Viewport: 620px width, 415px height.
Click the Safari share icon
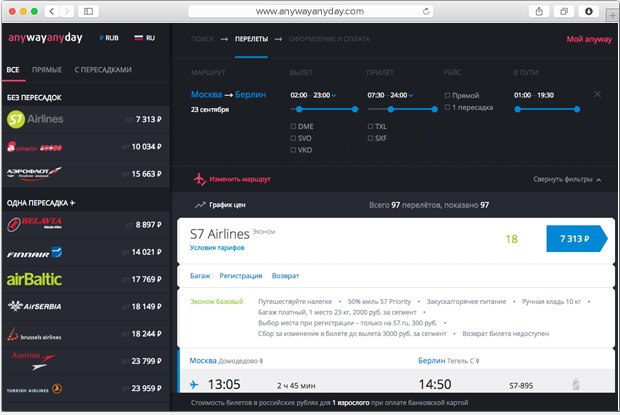(539, 11)
